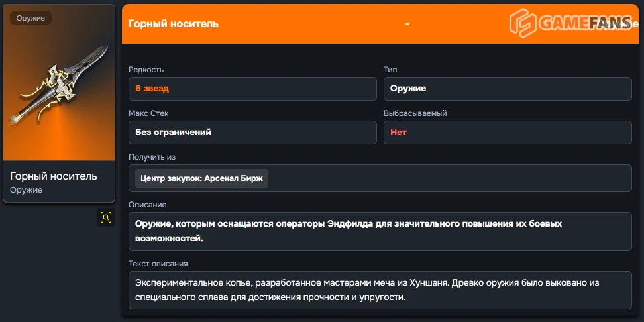
Task: Click the Оружие badge on the item image
Action: pos(30,18)
